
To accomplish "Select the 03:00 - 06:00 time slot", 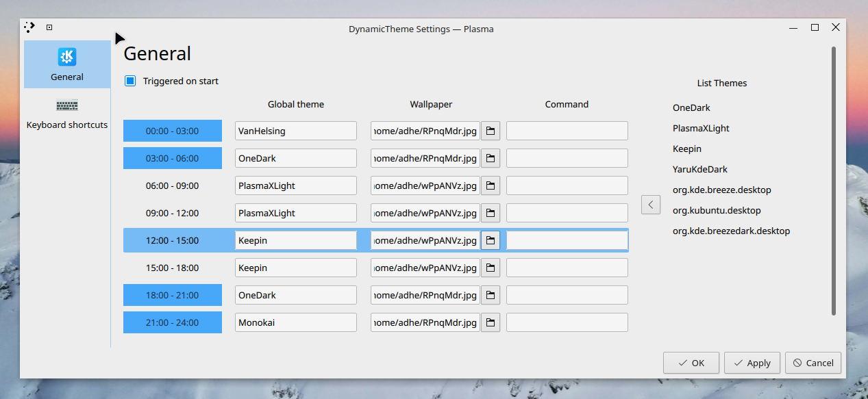I will [173, 158].
